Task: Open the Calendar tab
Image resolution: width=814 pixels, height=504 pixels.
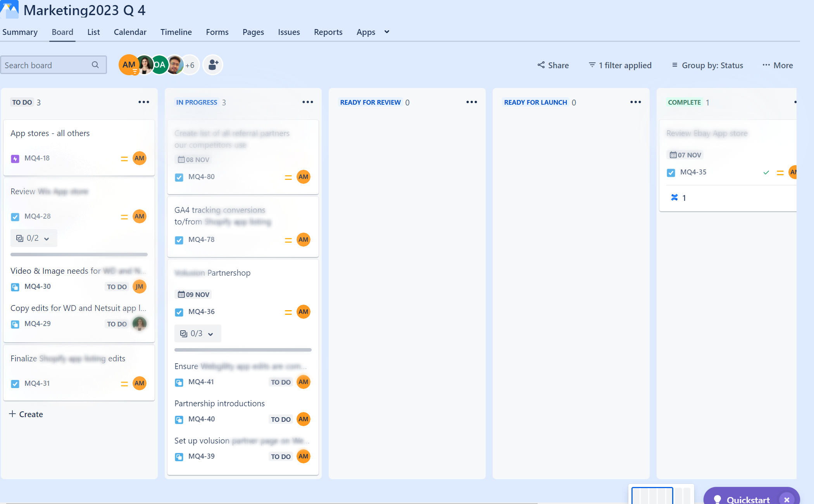Action: [130, 32]
